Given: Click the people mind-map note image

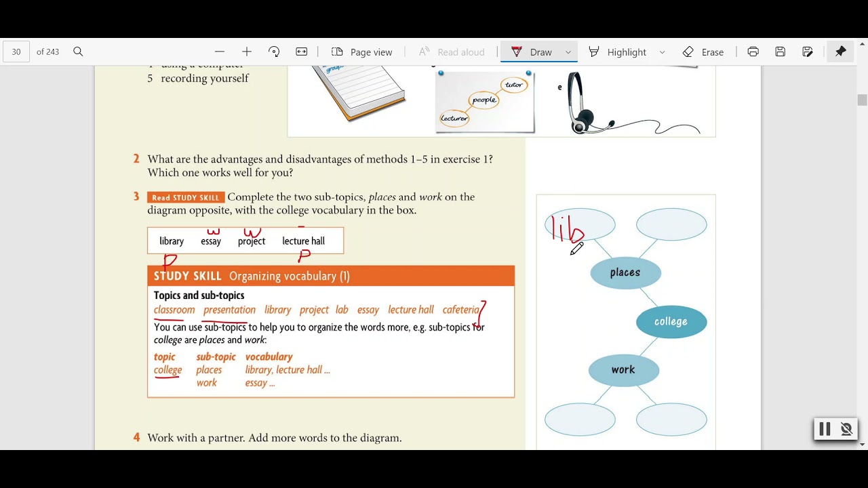Looking at the screenshot, I should tap(485, 102).
